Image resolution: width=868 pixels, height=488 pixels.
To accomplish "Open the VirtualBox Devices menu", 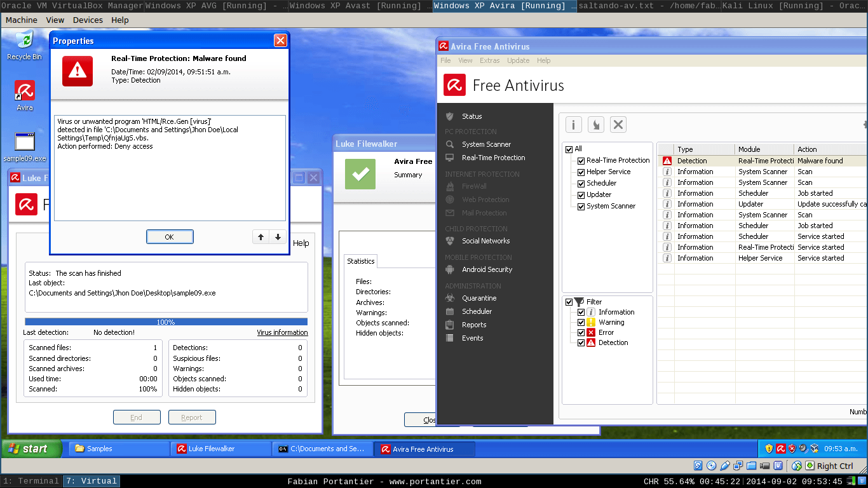I will pyautogui.click(x=88, y=20).
